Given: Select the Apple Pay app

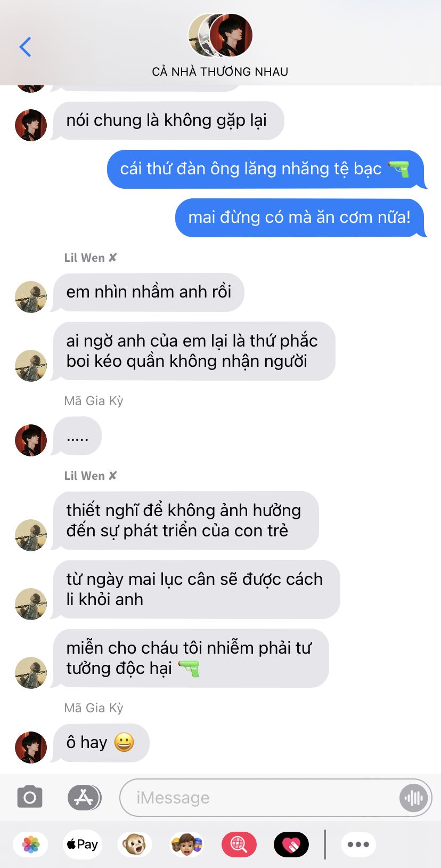Looking at the screenshot, I should pos(82,845).
